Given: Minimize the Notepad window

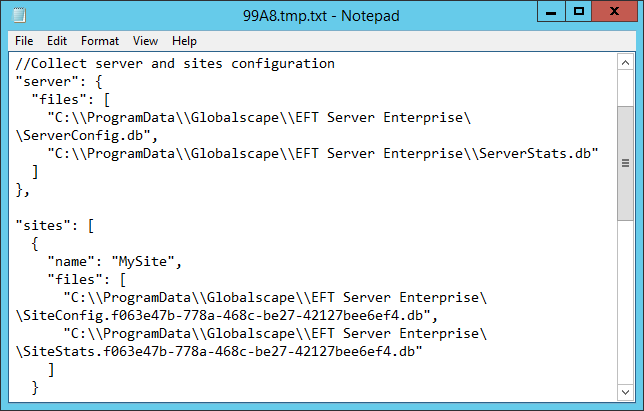Looking at the screenshot, I should 548,12.
